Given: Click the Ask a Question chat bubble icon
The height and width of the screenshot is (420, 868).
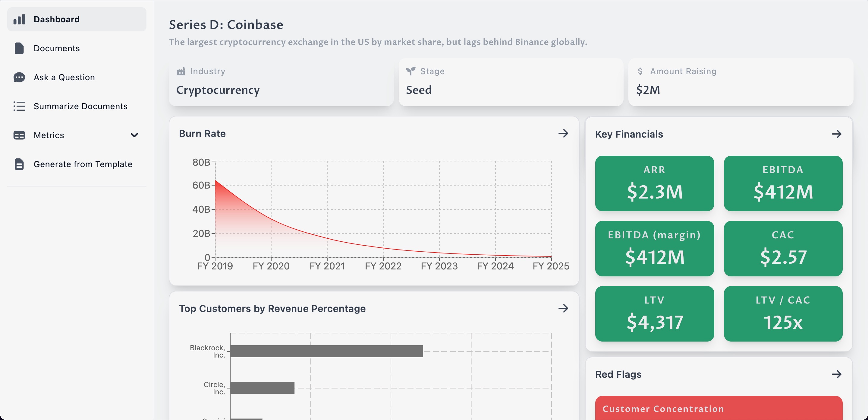Looking at the screenshot, I should click(19, 77).
